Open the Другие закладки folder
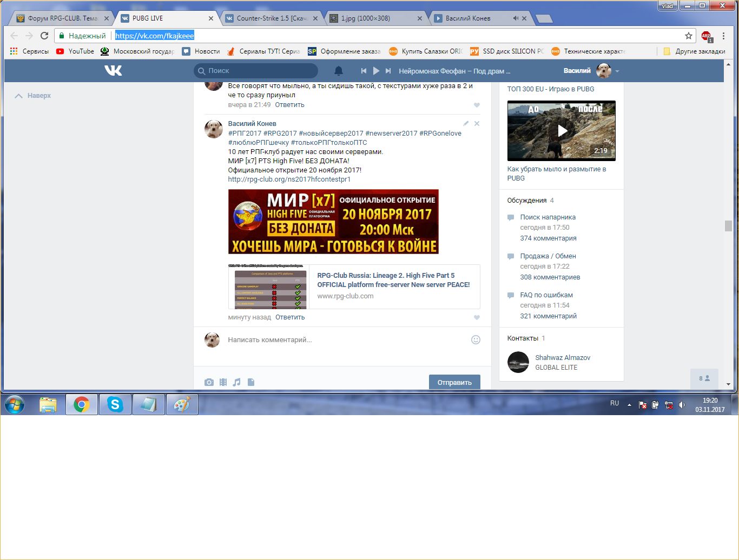 (694, 51)
